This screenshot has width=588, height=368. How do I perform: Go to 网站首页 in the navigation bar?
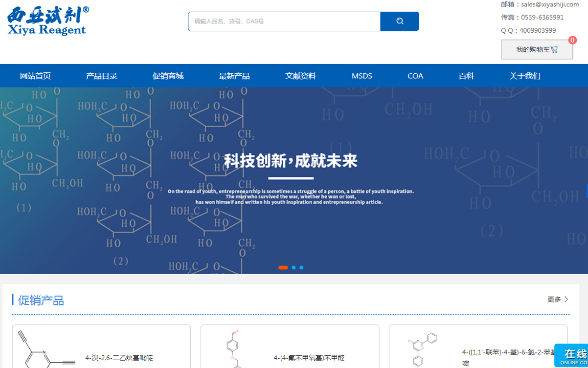(x=35, y=76)
